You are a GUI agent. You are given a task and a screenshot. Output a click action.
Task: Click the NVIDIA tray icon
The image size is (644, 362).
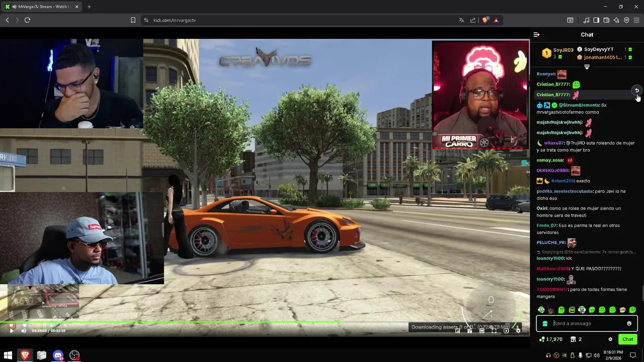[565, 355]
